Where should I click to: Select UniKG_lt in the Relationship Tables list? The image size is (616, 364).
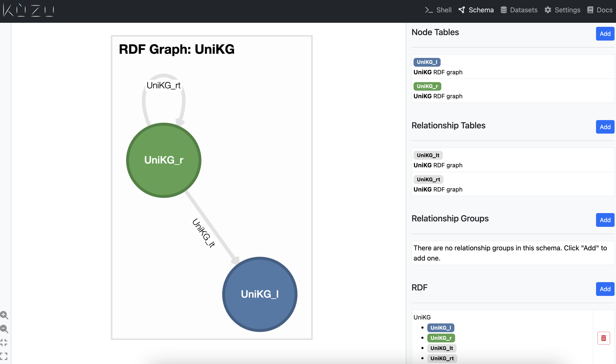428,155
